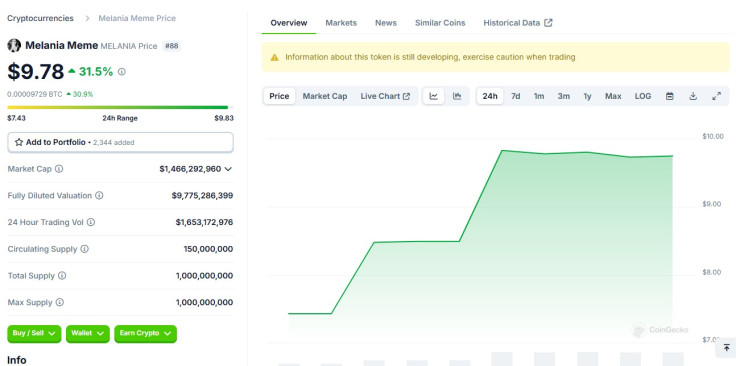Screen dimensions: 736x366
Task: Switch to the Markets tab
Action: coord(341,23)
